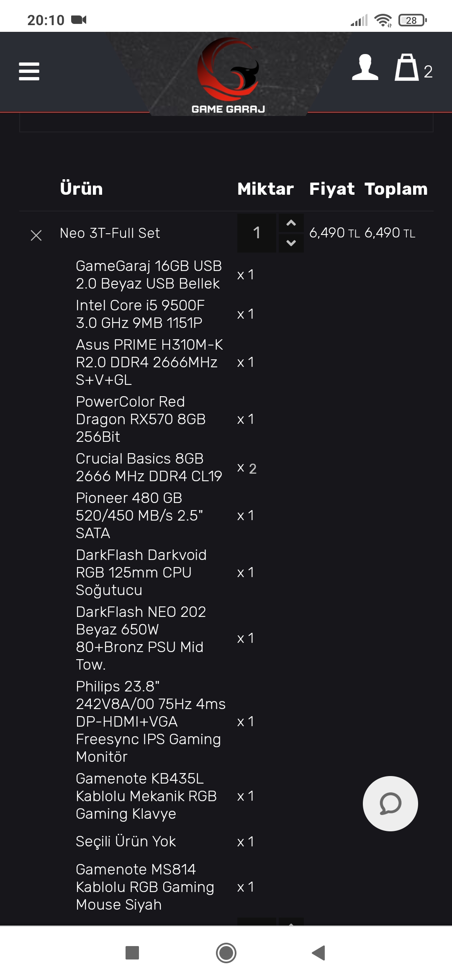Tap the Philips 23.8" monitor item

point(150,721)
